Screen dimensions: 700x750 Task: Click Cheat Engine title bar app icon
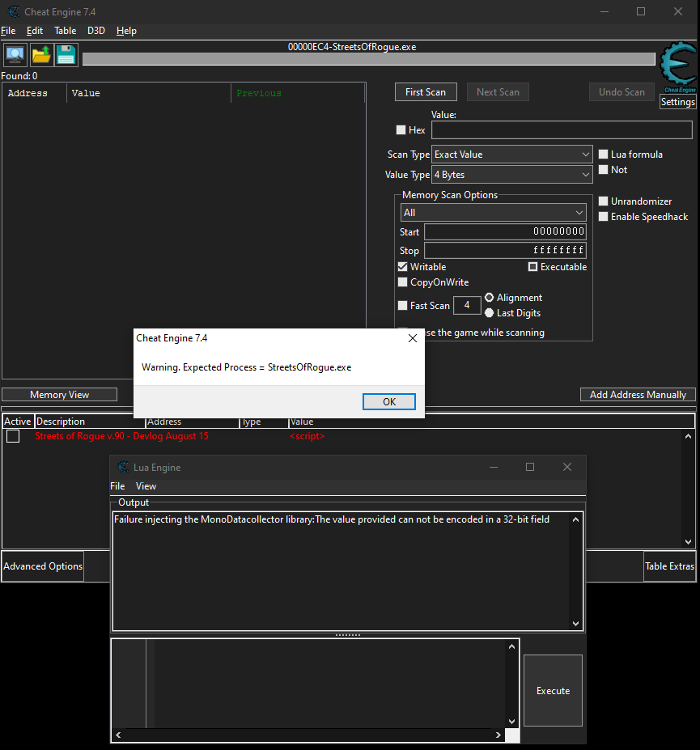(x=14, y=11)
